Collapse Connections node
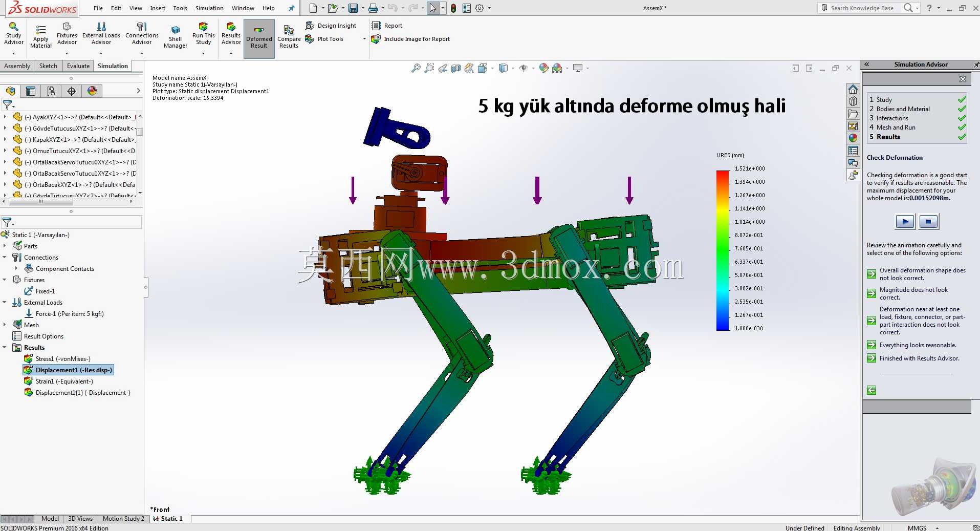 click(5, 258)
